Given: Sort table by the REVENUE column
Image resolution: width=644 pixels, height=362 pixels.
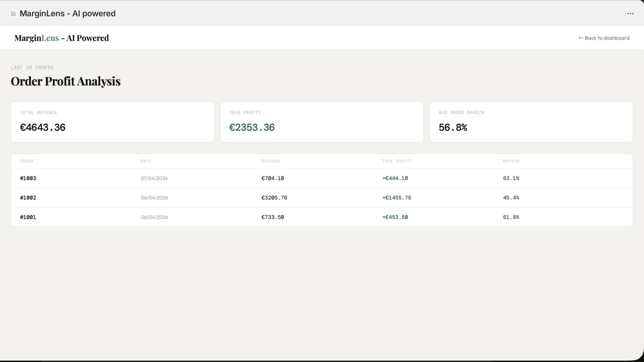Looking at the screenshot, I should (271, 161).
